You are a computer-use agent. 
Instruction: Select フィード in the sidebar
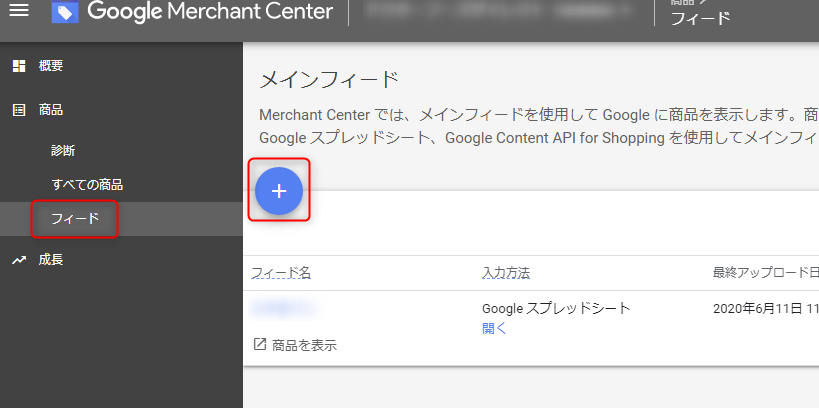(x=75, y=219)
